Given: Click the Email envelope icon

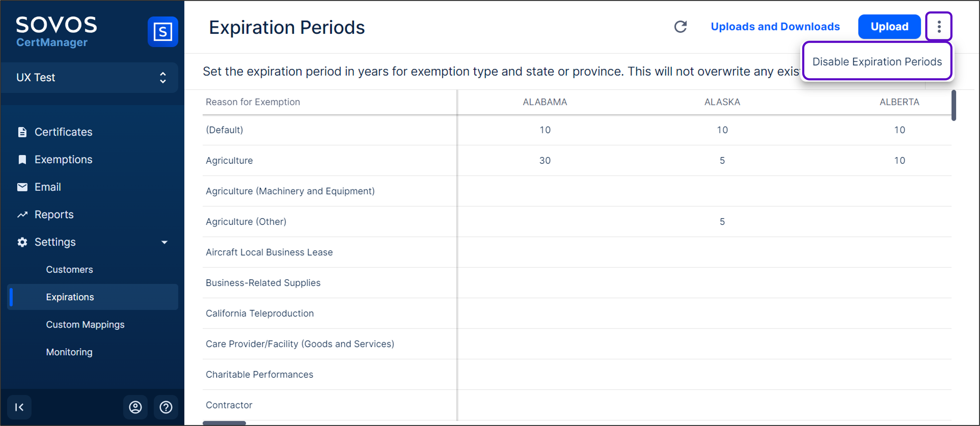Looking at the screenshot, I should tap(22, 187).
